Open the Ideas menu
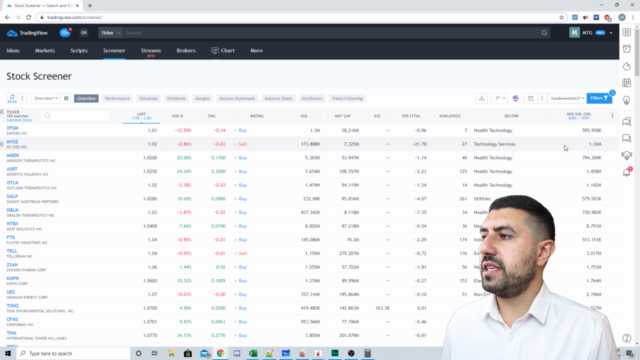640x360 pixels. (13, 51)
